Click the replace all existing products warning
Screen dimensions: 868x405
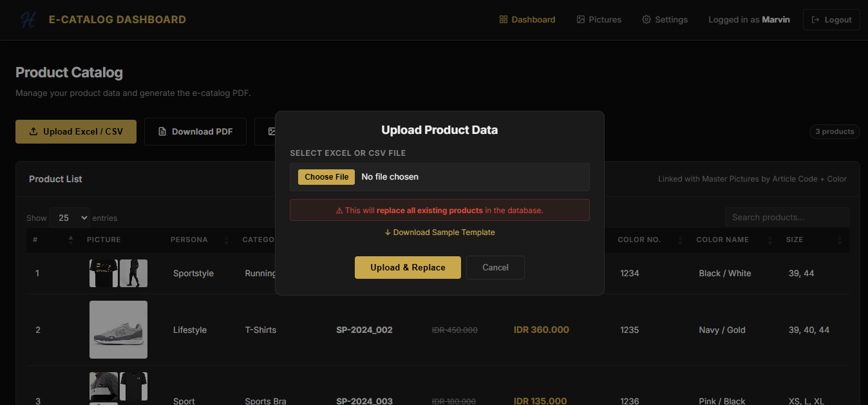(440, 211)
